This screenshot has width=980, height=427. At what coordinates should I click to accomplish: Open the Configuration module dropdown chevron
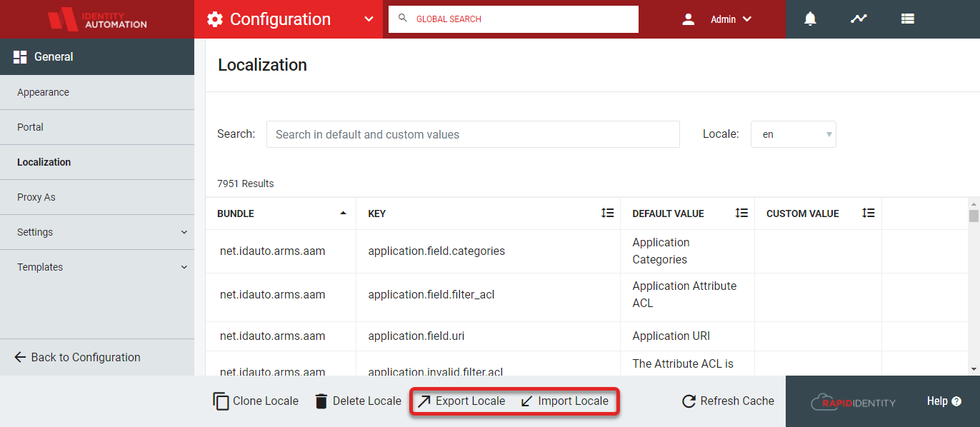click(x=369, y=19)
